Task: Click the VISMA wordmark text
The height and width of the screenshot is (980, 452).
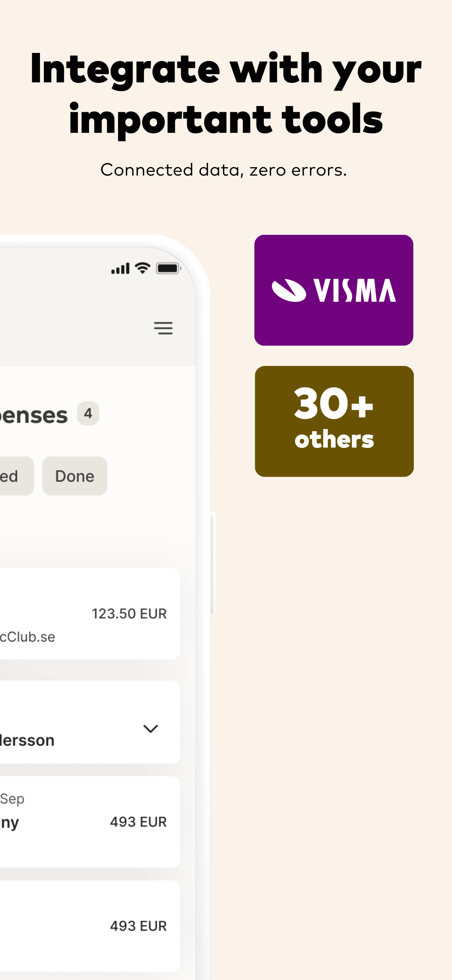Action: pos(355,290)
